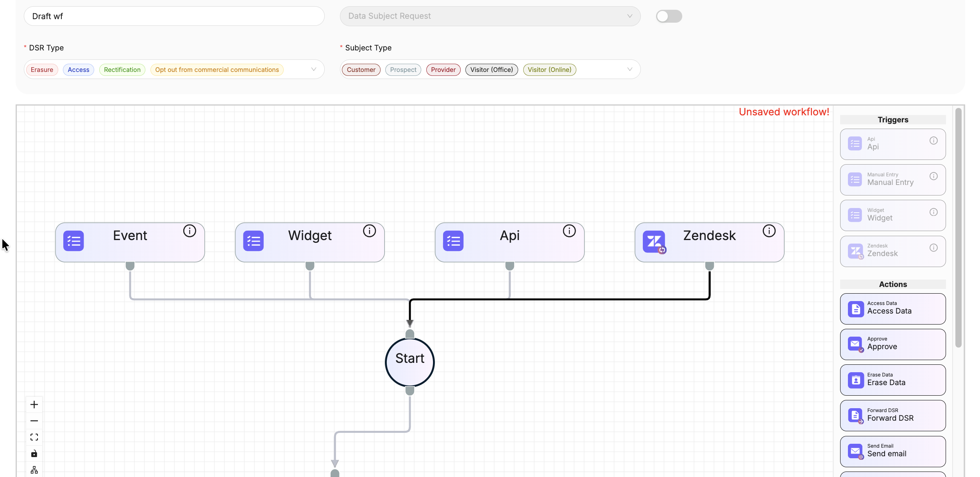The width and height of the screenshot is (980, 477).
Task: Show info for Manual Entry trigger
Action: [x=934, y=176]
